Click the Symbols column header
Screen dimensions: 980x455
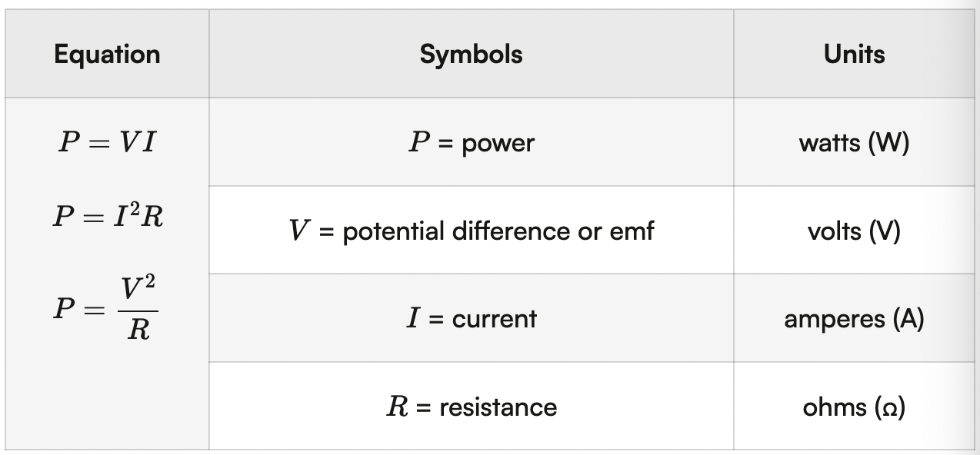point(471,55)
